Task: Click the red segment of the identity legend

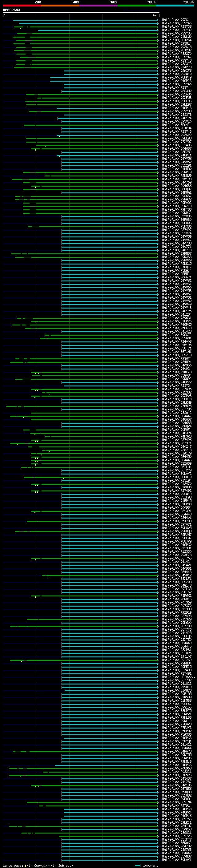Action: tap(22, 6)
